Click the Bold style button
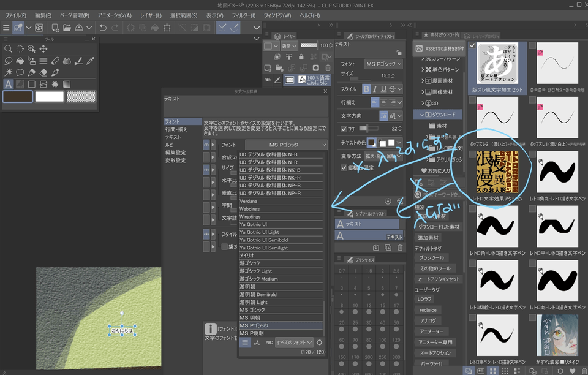 pos(366,89)
